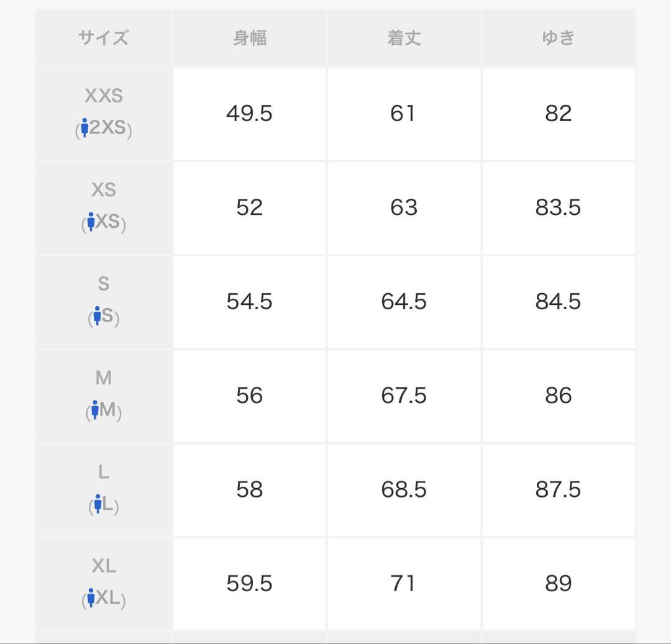
Task: Select the 着丈 column header
Action: 404,38
